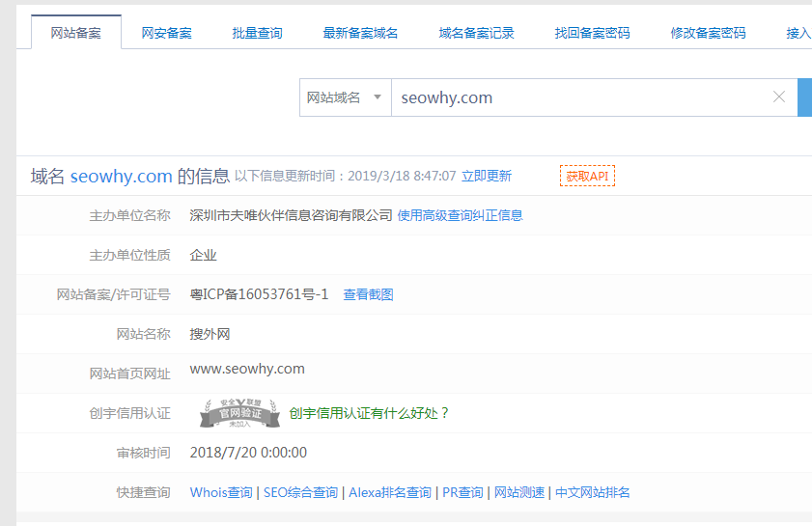Switch to the 修改备案密码 tab
Image resolution: width=812 pixels, height=526 pixels.
point(708,33)
